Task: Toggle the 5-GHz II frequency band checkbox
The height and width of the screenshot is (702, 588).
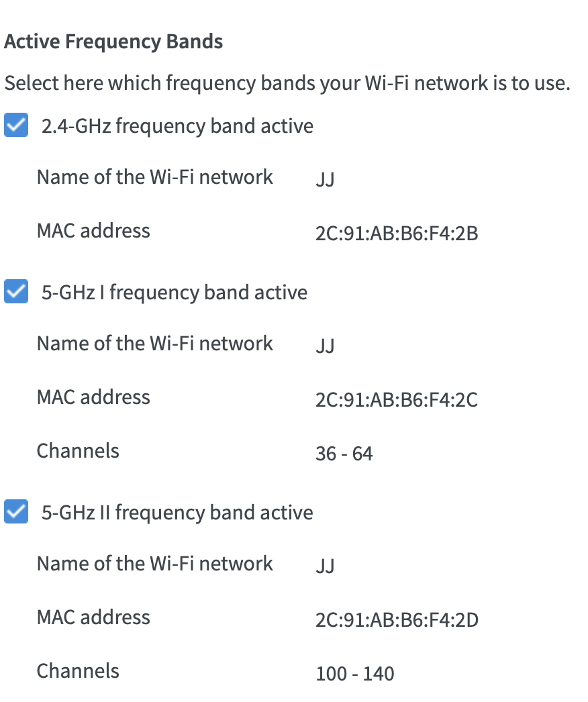Action: pos(15,511)
